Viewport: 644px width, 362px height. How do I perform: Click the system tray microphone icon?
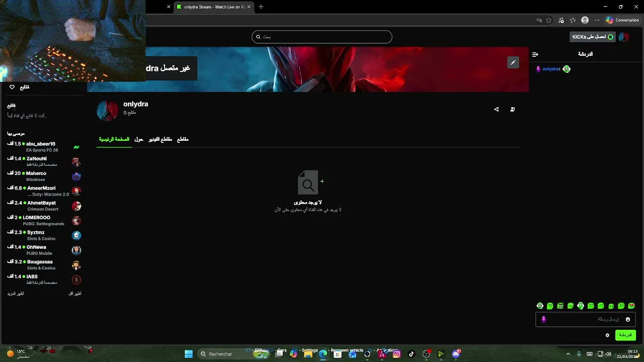pyautogui.click(x=579, y=354)
